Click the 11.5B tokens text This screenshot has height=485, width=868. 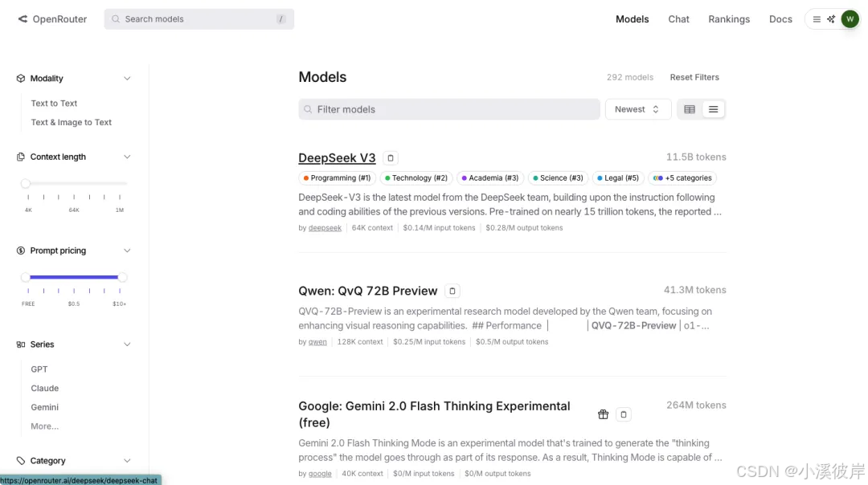(x=696, y=157)
